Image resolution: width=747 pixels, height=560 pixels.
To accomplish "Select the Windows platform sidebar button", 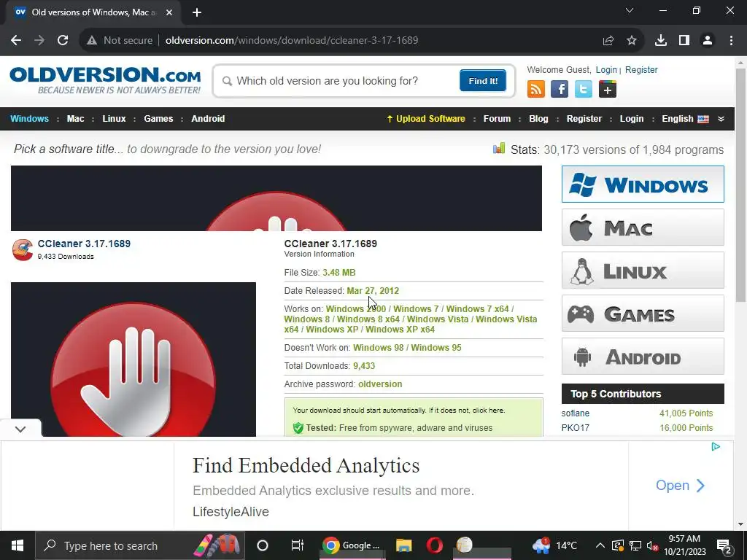I will [x=643, y=184].
